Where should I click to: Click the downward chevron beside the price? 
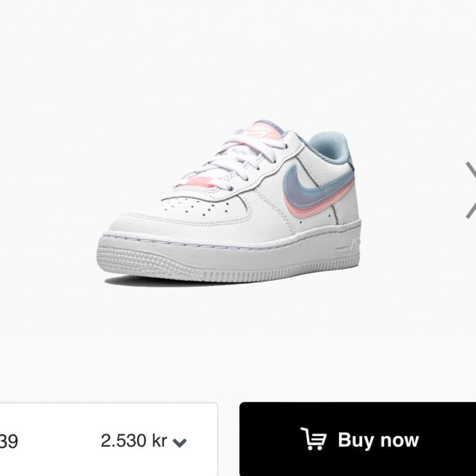(180, 443)
